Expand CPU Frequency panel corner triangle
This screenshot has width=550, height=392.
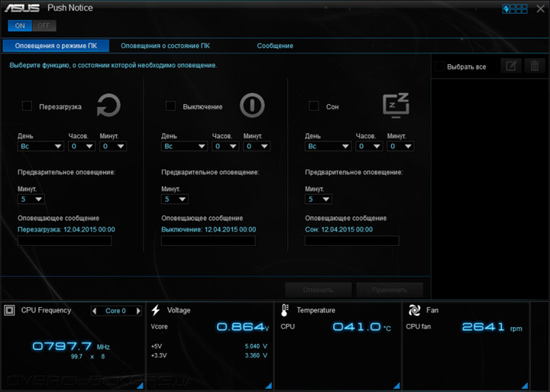coord(140,386)
